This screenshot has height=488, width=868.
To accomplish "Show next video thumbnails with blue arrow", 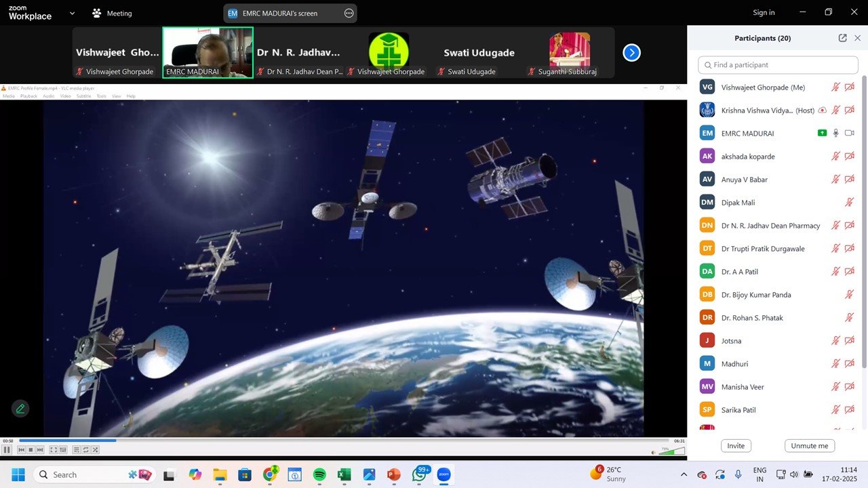I will pos(631,53).
